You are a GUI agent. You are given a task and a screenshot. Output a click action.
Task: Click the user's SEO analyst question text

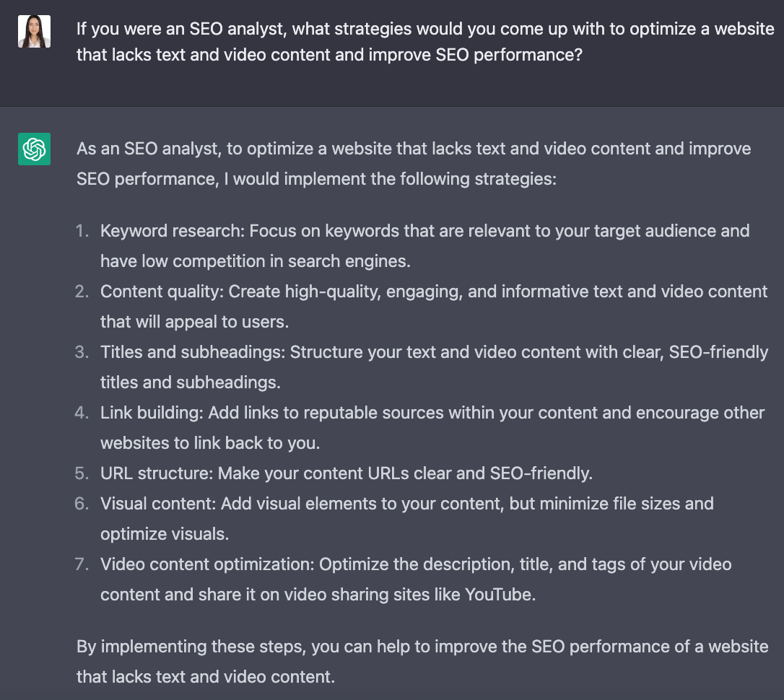425,42
